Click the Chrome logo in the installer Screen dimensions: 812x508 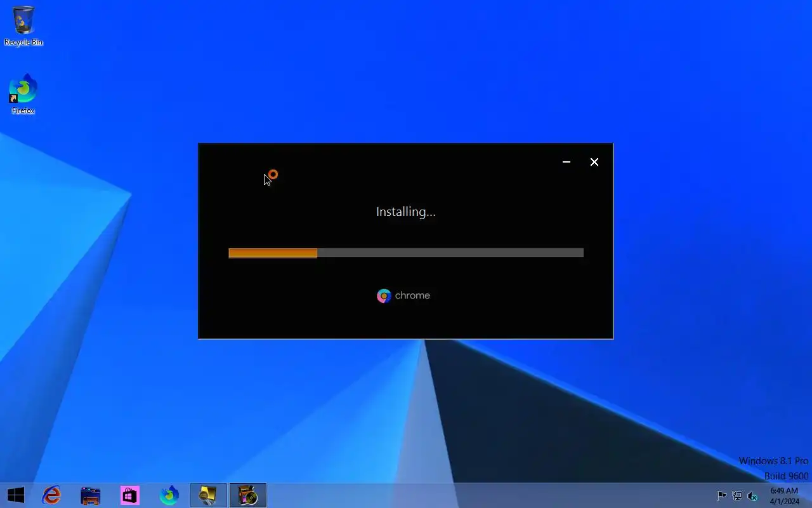[384, 296]
